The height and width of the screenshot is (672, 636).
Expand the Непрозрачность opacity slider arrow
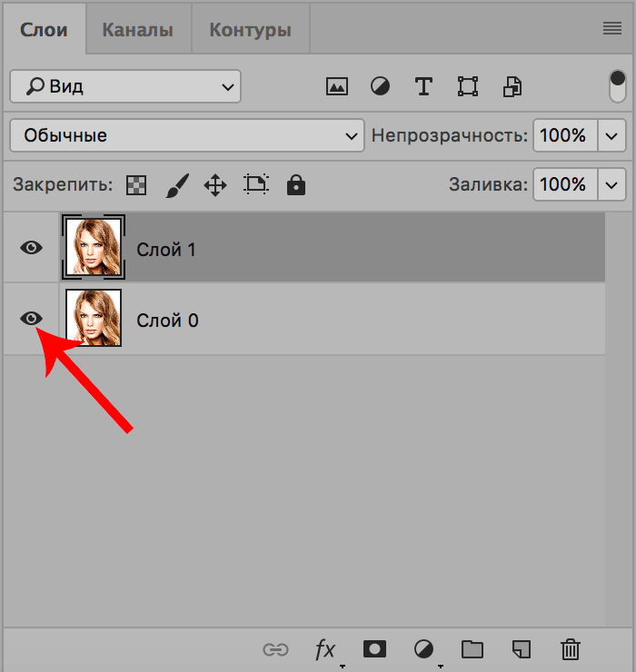click(611, 136)
